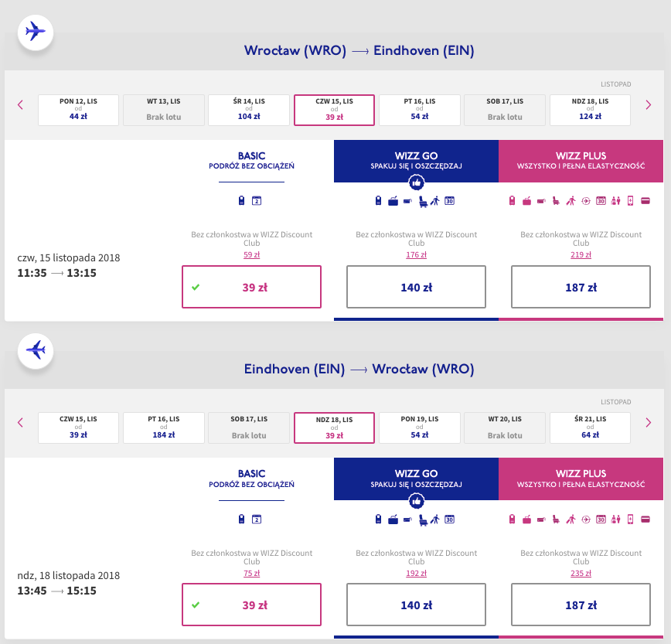This screenshot has height=644, width=671.
Task: Click the mobile phone icon in return WIZZ PLUS
Action: tap(630, 519)
